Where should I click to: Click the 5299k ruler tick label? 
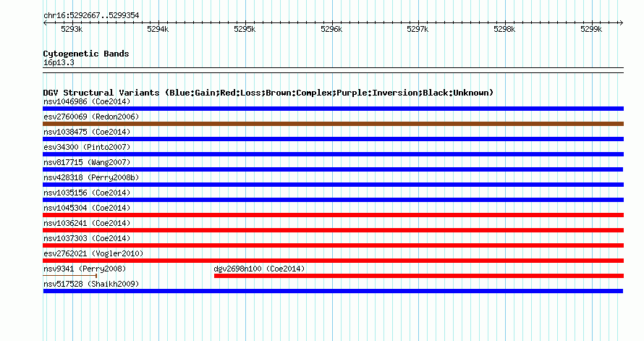coord(591,29)
